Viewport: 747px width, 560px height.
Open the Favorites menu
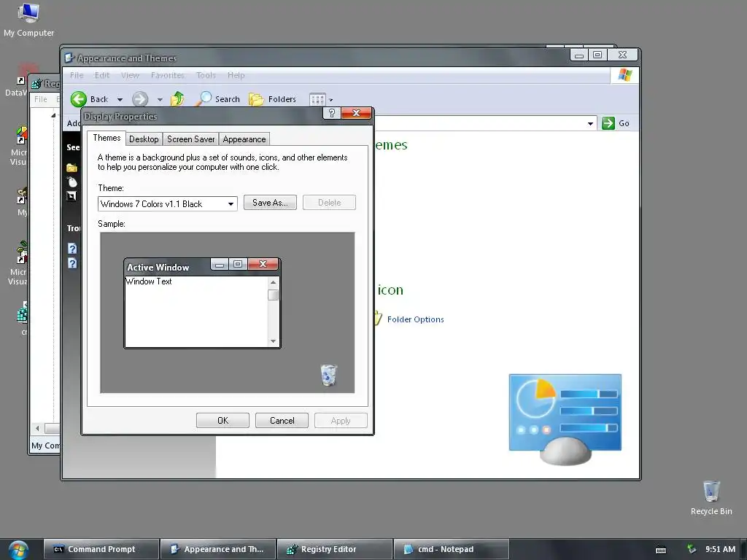[x=168, y=75]
